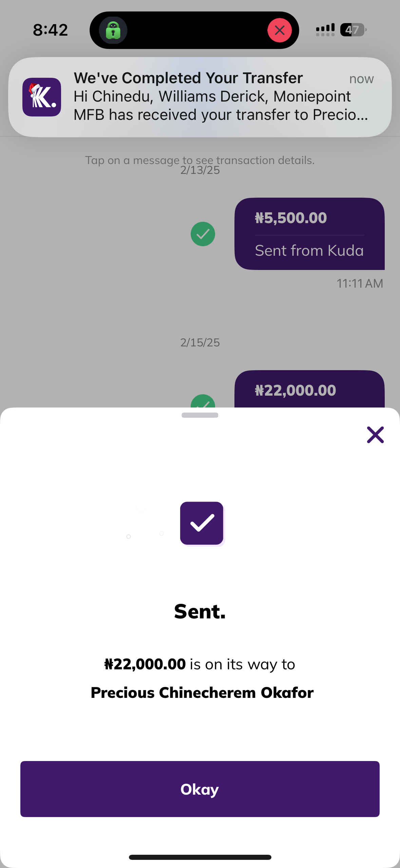Screen dimensions: 400x868
Task: Tap the purple success checkmark icon
Action: [x=202, y=523]
